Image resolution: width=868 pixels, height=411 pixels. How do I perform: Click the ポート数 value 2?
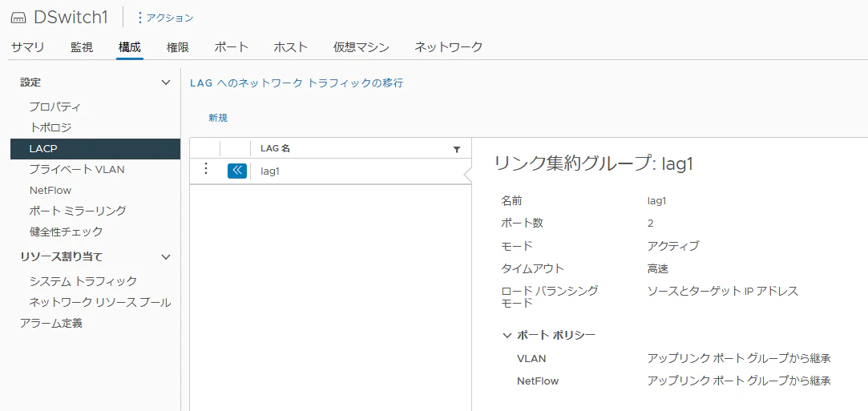pos(651,224)
